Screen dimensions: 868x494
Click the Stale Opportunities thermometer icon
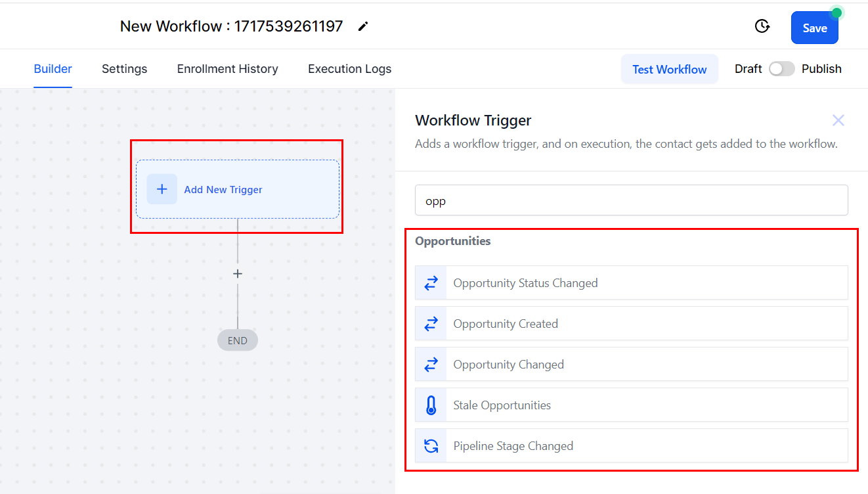[x=431, y=405]
